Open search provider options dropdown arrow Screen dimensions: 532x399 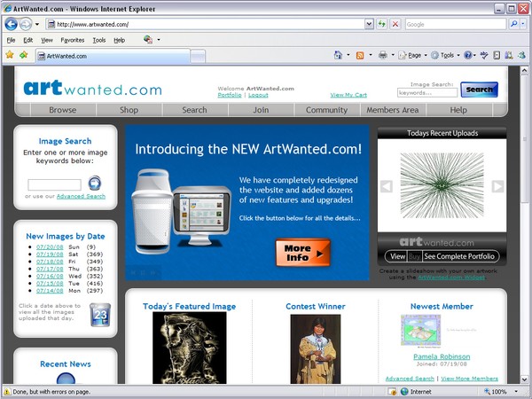tap(523, 24)
